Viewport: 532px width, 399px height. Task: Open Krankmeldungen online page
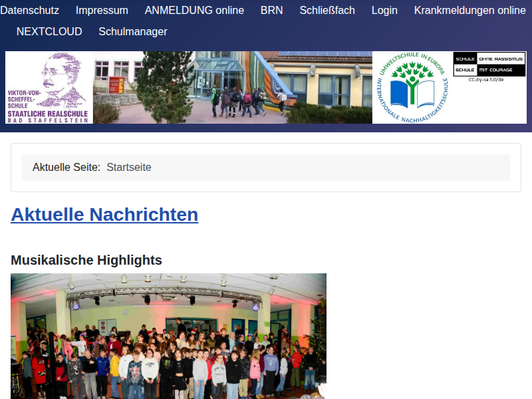(x=469, y=11)
